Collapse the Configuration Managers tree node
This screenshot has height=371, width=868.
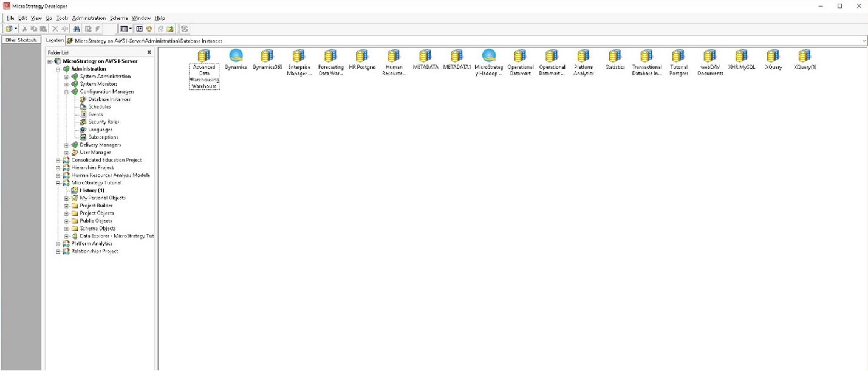click(67, 92)
